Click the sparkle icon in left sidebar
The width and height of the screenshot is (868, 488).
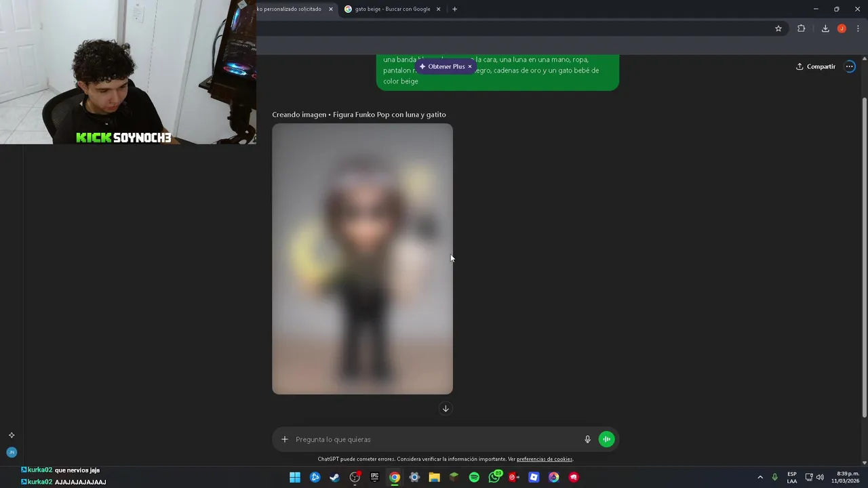[x=12, y=435]
